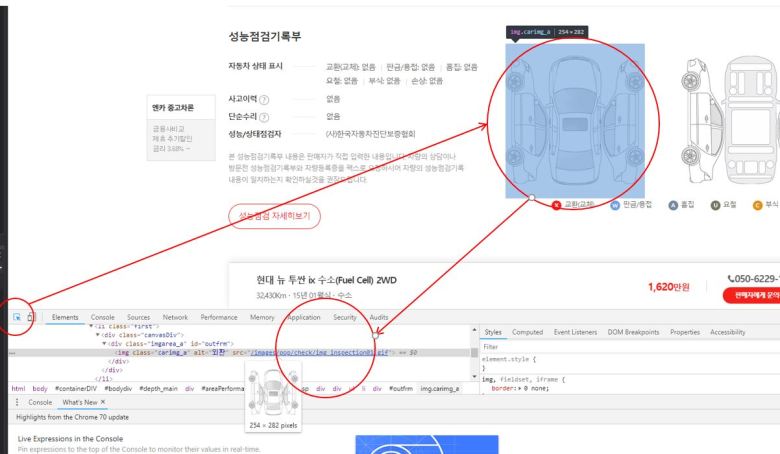The width and height of the screenshot is (780, 454).
Task: Select #outfrm in the DOM breadcrumb
Action: tap(400, 388)
